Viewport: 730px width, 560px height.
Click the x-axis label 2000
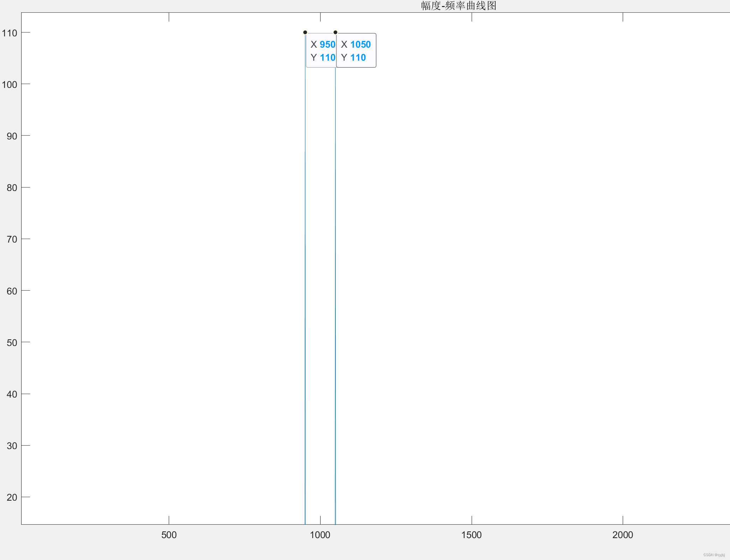[623, 535]
